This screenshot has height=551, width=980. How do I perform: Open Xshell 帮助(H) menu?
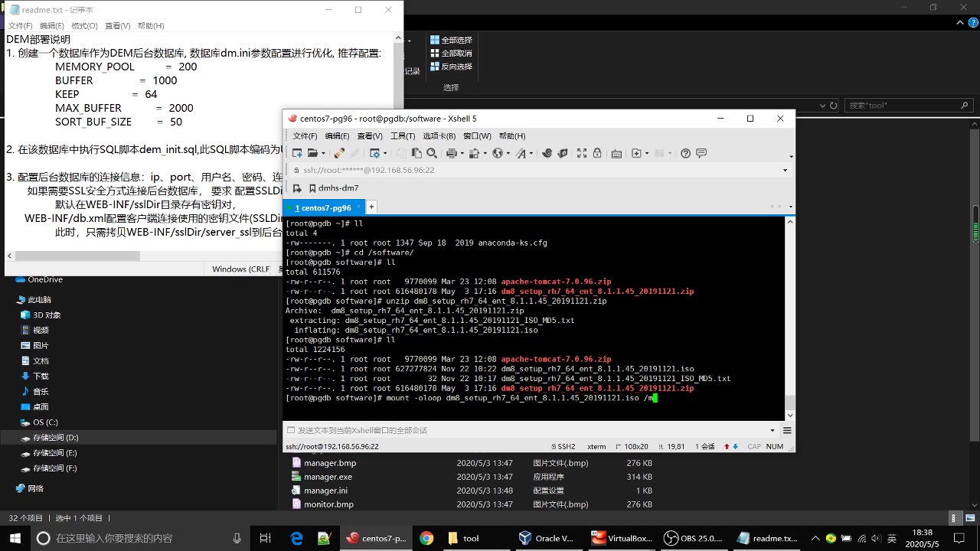point(512,136)
